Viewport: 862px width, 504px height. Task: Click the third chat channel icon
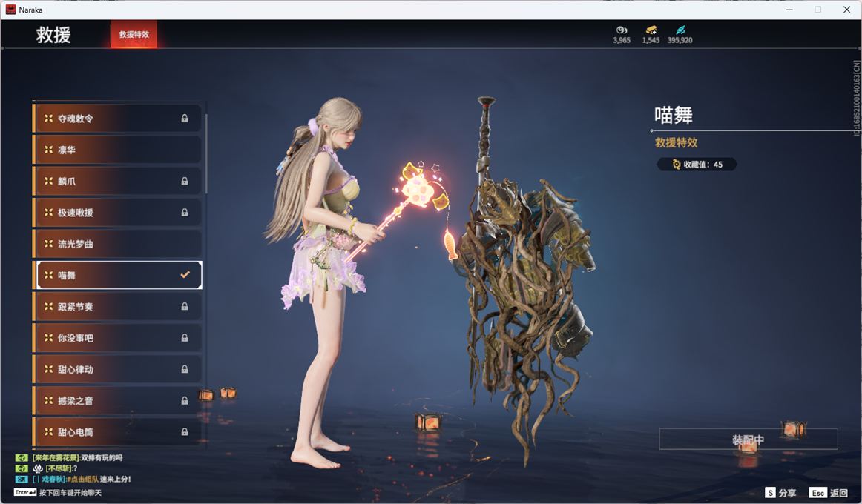22,479
